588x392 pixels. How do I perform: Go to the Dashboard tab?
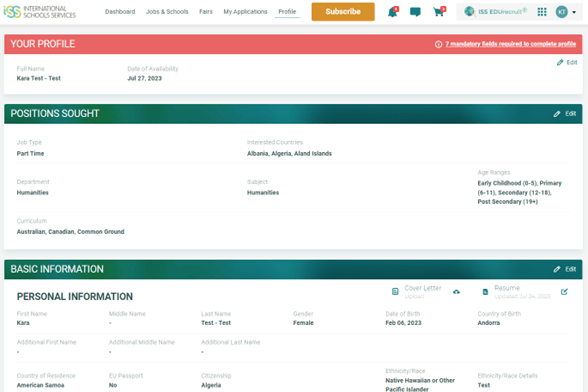pos(120,12)
